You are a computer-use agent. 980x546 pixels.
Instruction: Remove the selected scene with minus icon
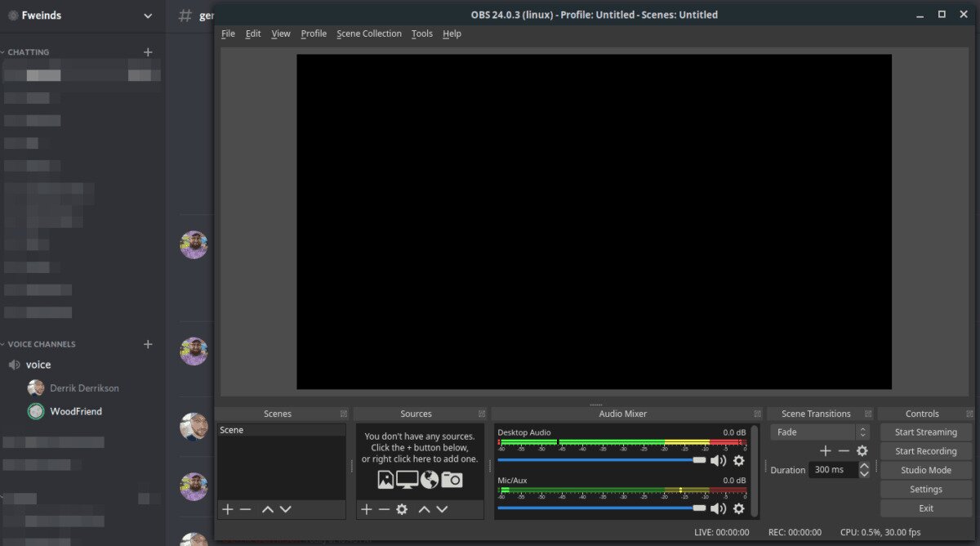(245, 509)
